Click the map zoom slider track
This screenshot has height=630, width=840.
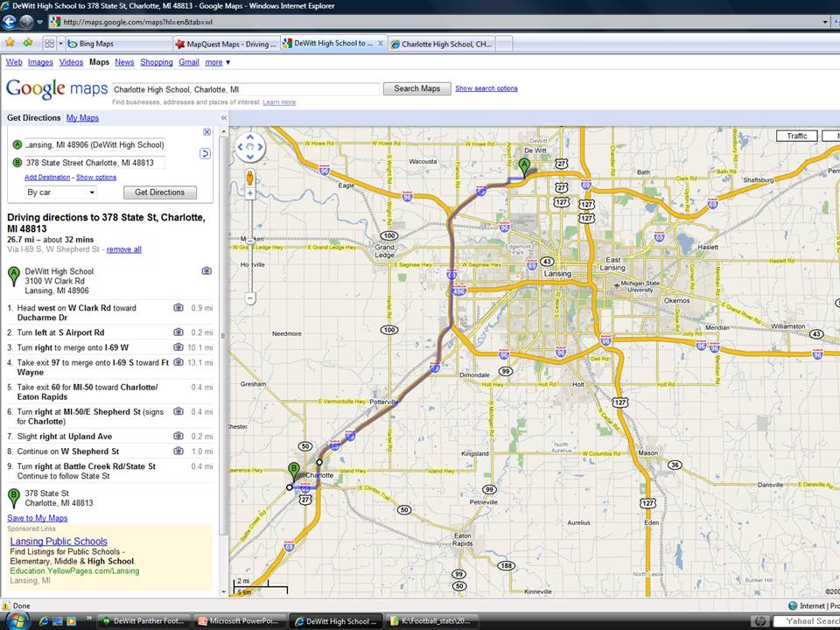tap(250, 246)
